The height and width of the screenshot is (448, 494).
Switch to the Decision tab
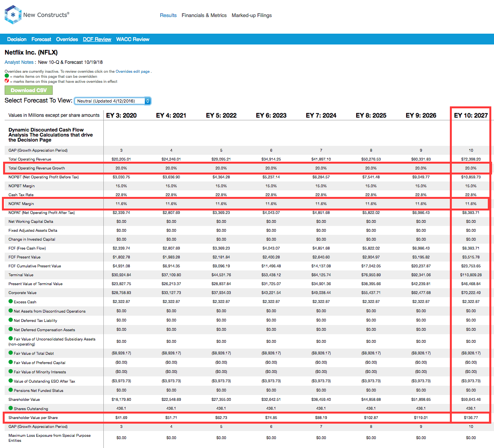pyautogui.click(x=17, y=39)
